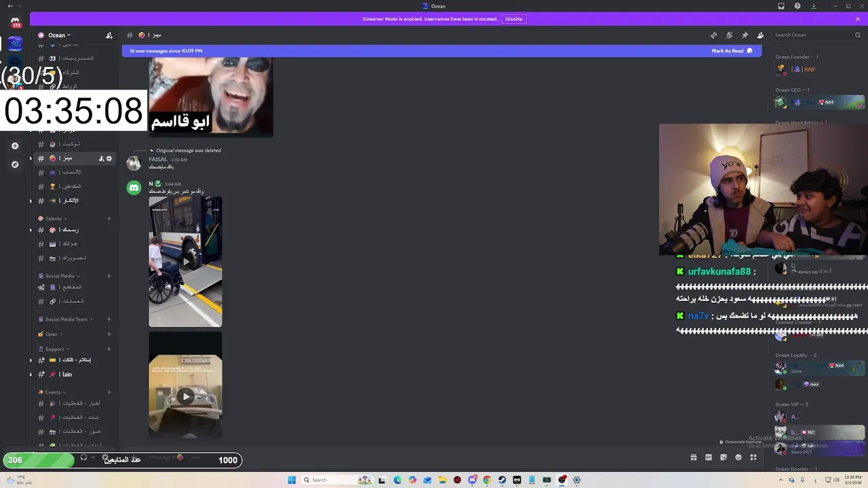Expand the Social Media Team category
The height and width of the screenshot is (488, 868).
[x=65, y=319]
